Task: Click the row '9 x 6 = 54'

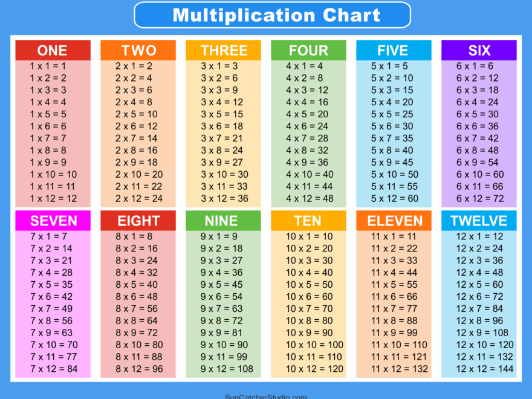Action: pos(221,297)
